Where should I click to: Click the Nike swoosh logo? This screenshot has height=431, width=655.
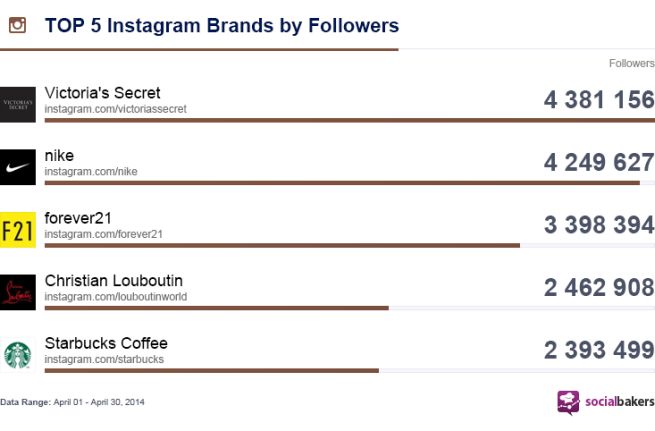(x=18, y=167)
